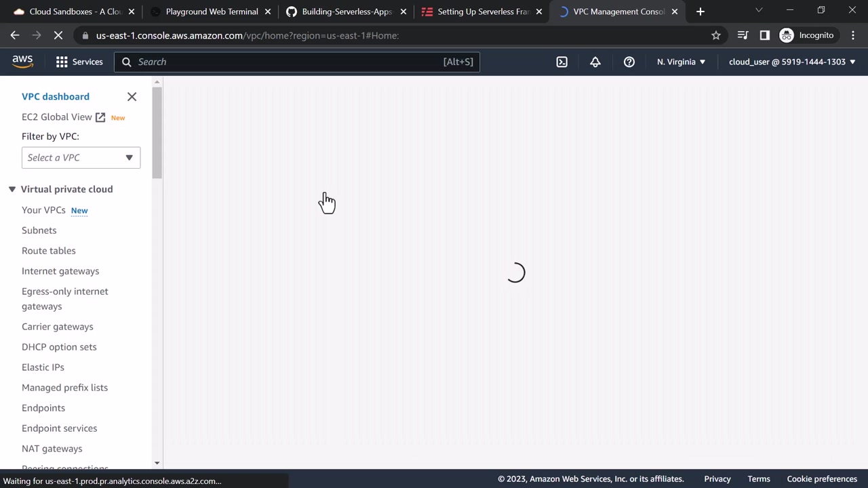Open the Subnets page
868x488 pixels.
tap(39, 230)
